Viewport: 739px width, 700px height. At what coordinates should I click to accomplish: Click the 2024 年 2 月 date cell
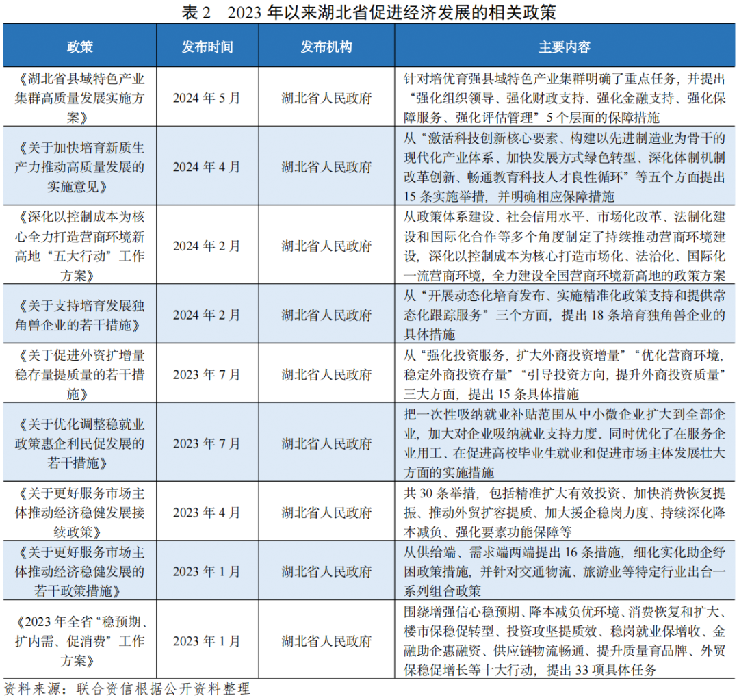[206, 246]
